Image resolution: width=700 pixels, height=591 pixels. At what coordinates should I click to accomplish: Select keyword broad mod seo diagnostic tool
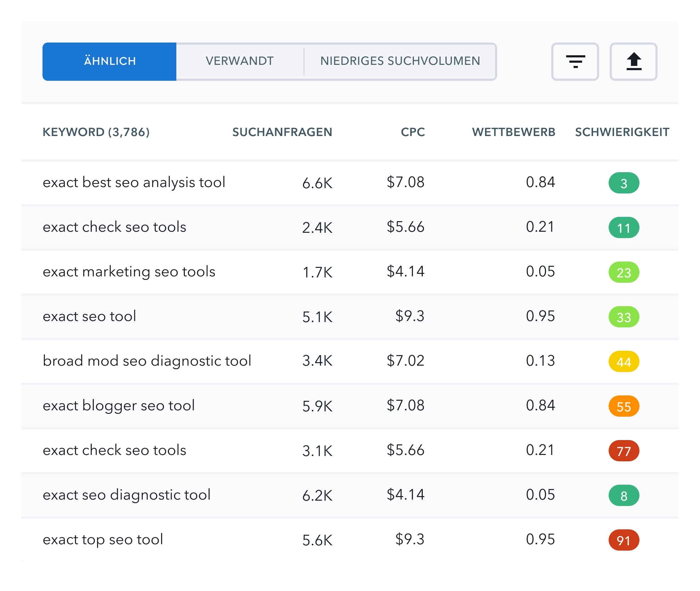pos(147,361)
